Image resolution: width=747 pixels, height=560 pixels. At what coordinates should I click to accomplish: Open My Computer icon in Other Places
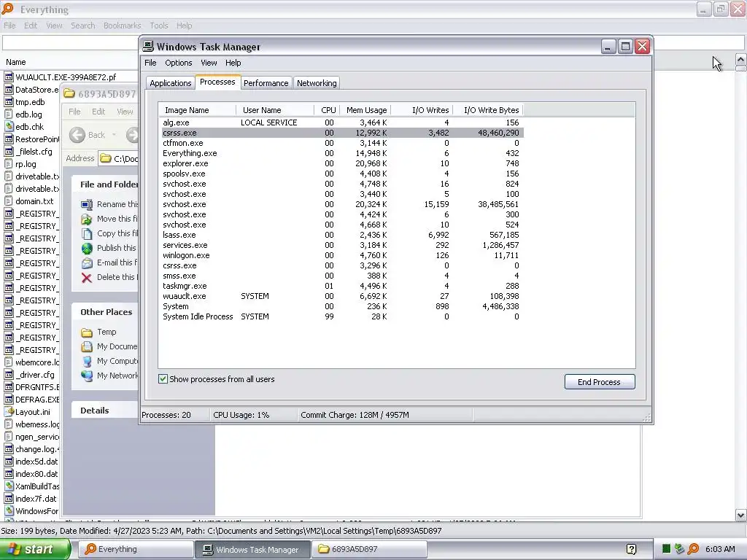click(87, 362)
